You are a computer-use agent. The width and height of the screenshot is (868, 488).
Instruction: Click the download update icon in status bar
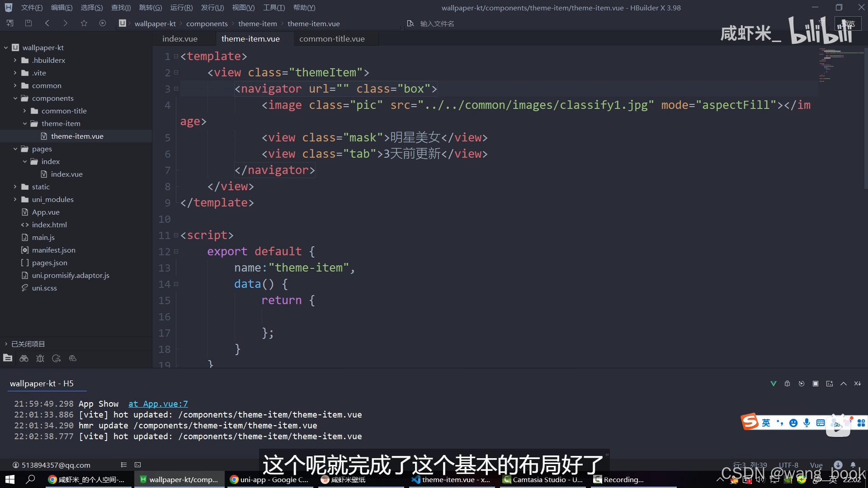click(838, 465)
